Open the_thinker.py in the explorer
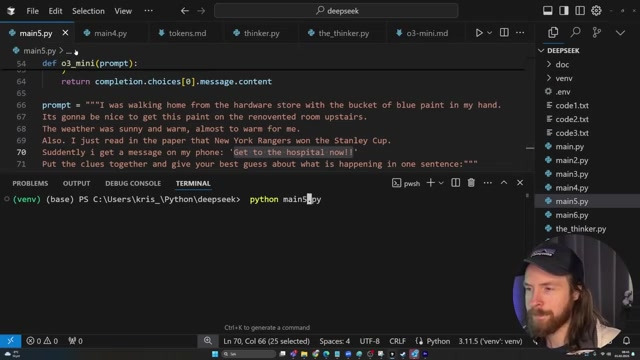This screenshot has height=360, width=640. 580,229
